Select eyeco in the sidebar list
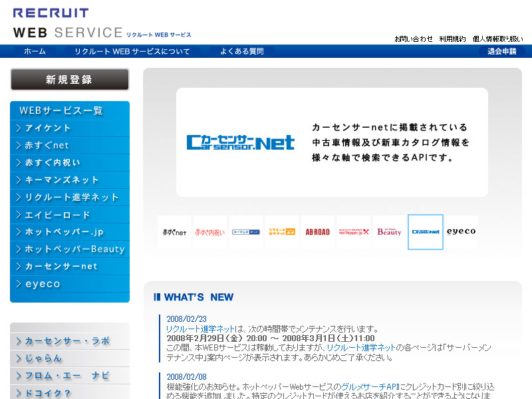Image resolution: width=532 pixels, height=399 pixels. pos(70,284)
